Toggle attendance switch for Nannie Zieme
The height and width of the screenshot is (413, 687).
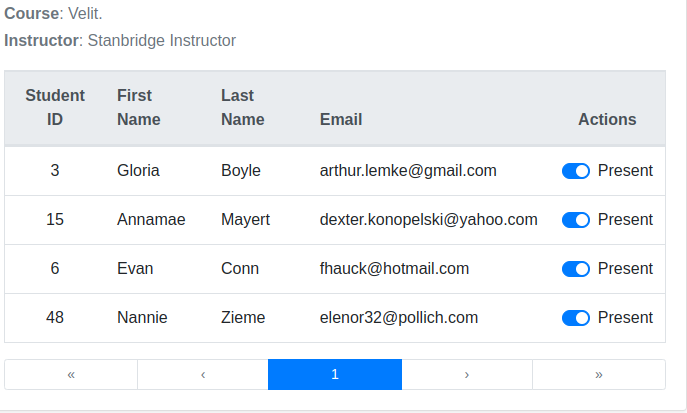(576, 318)
